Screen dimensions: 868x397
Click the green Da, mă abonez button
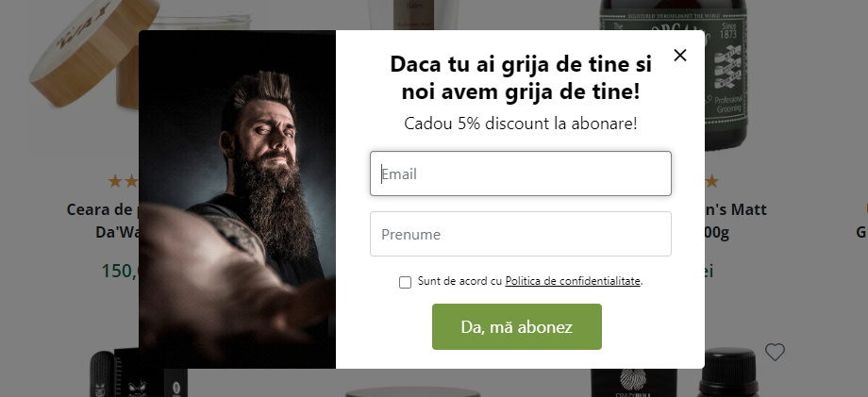pyautogui.click(x=516, y=327)
